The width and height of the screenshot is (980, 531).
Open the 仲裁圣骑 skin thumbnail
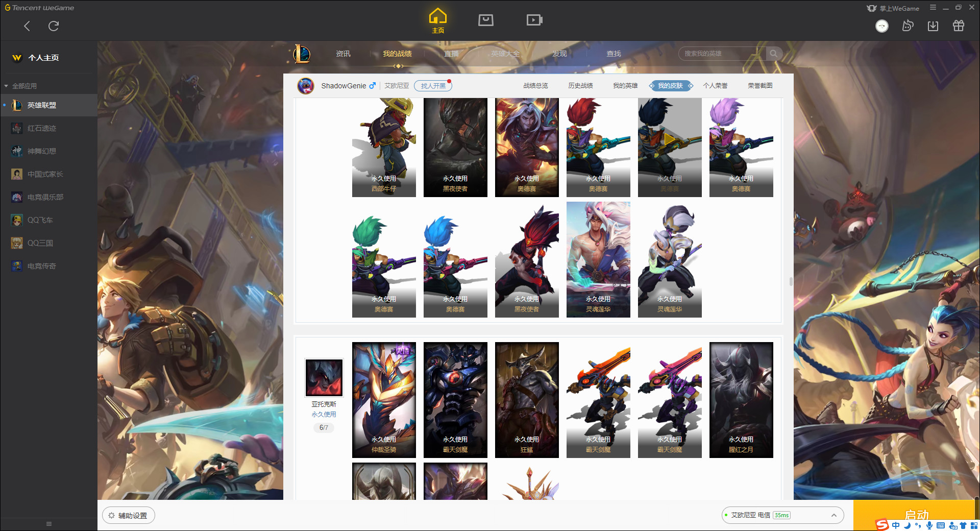(x=384, y=400)
